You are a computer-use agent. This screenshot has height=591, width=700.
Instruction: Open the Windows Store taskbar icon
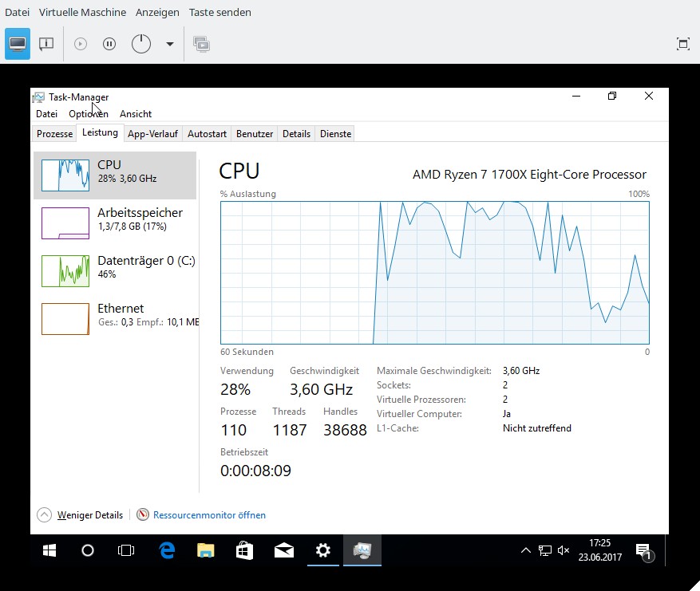(244, 550)
